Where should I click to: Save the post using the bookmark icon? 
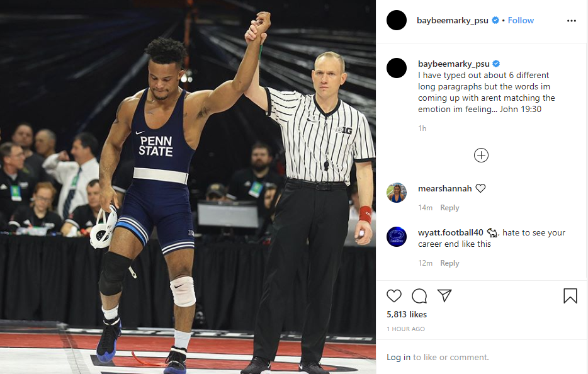[570, 296]
